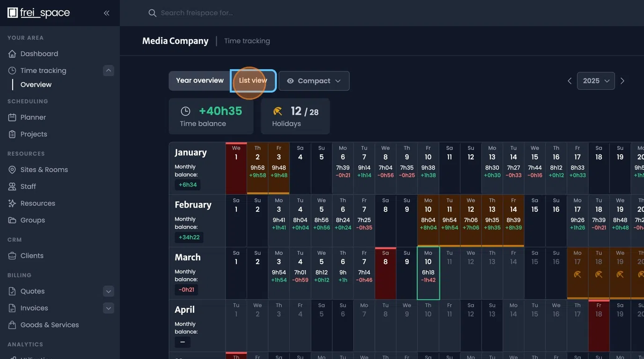Click the frei_space logo
The width and height of the screenshot is (644, 359).
(39, 13)
